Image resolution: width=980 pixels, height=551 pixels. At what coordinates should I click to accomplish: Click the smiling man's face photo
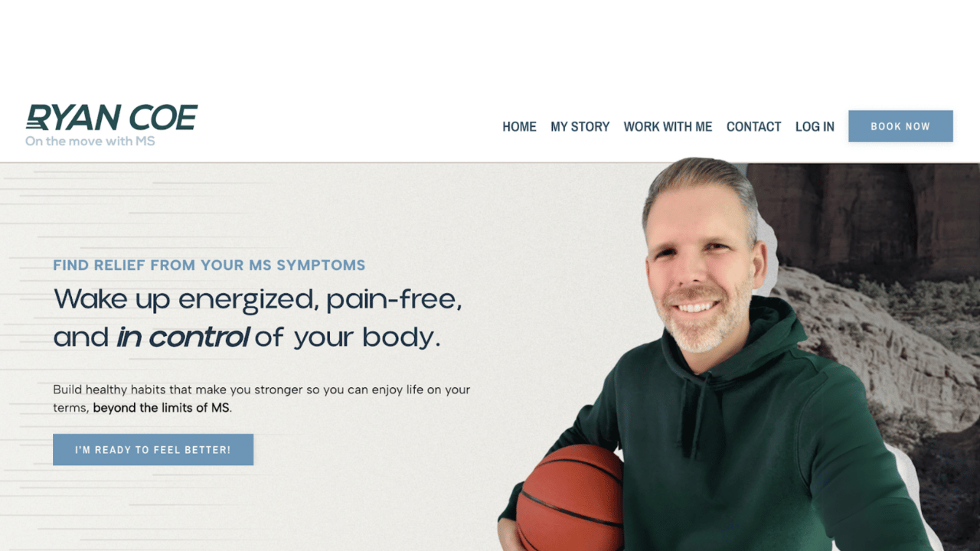click(702, 272)
